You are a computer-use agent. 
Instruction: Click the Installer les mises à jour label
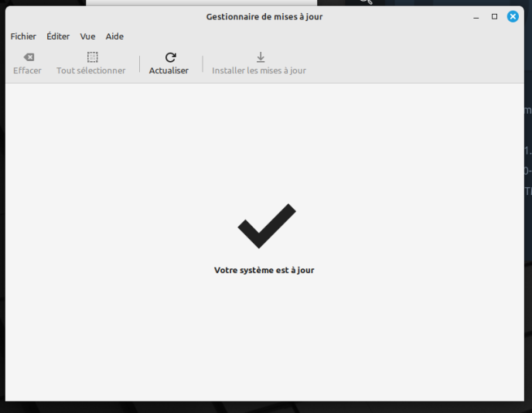(259, 70)
